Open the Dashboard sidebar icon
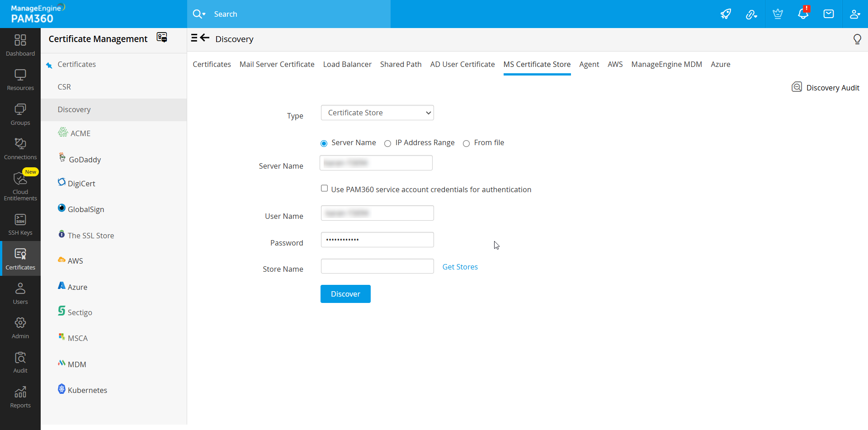Image resolution: width=868 pixels, height=430 pixels. [20, 45]
